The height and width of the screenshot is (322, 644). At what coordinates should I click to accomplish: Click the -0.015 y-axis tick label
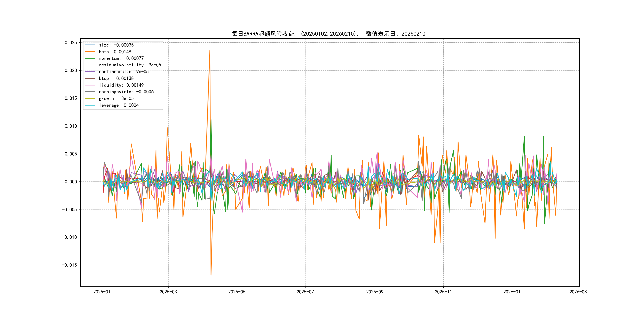pyautogui.click(x=70, y=265)
